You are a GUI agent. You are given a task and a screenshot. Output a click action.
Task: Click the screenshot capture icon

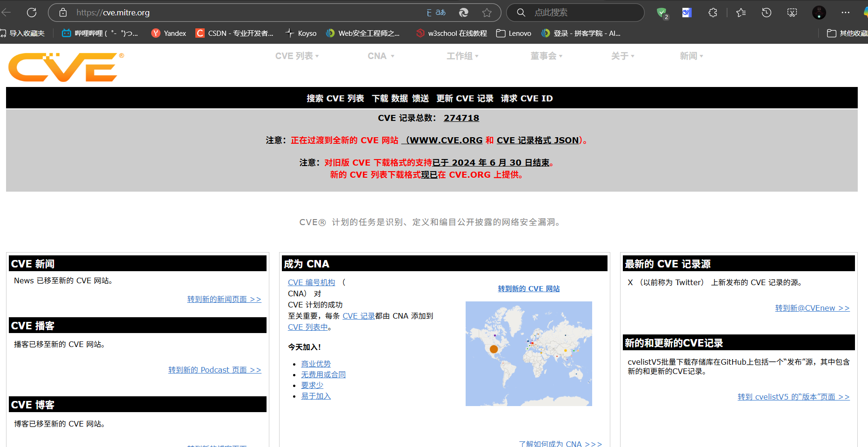tap(792, 13)
